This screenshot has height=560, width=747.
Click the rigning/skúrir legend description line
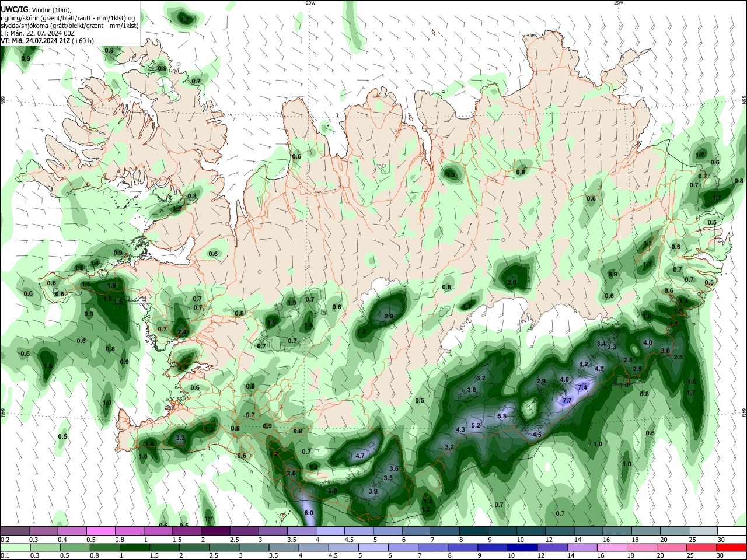(x=68, y=17)
